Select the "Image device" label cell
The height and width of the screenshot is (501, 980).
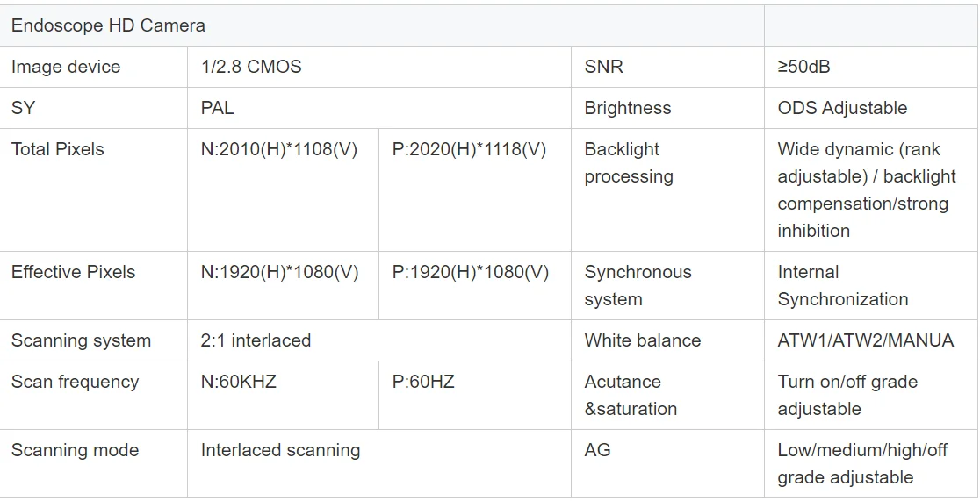click(x=66, y=67)
